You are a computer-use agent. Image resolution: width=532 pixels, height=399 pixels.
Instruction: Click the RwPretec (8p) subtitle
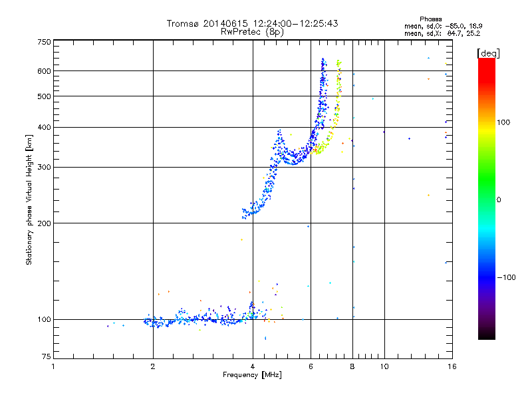click(x=252, y=32)
